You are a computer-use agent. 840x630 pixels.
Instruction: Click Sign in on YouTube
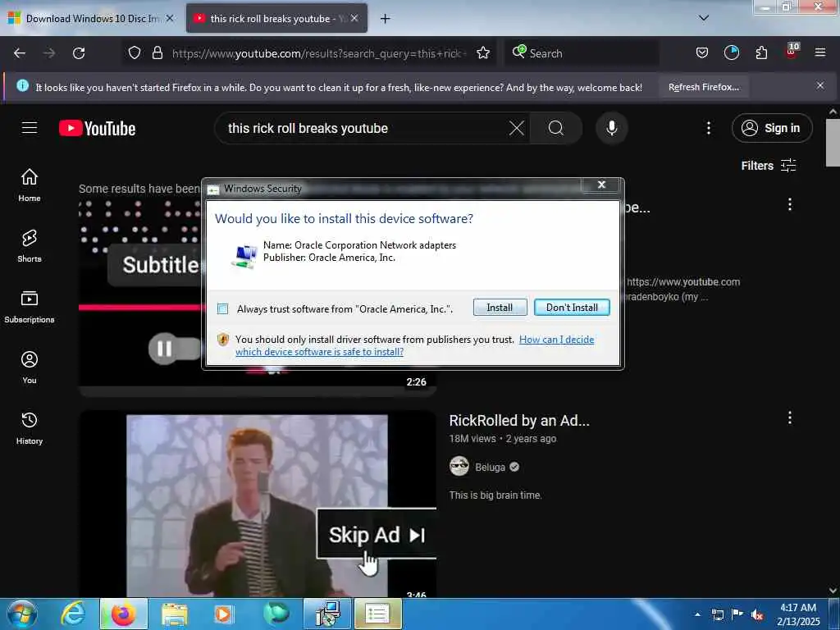pos(772,128)
